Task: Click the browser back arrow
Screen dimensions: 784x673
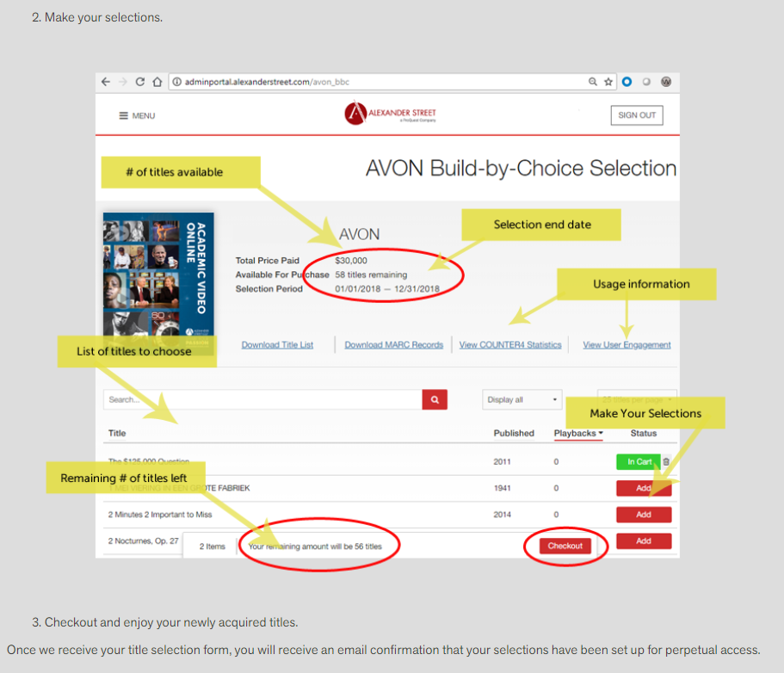Action: (x=106, y=82)
